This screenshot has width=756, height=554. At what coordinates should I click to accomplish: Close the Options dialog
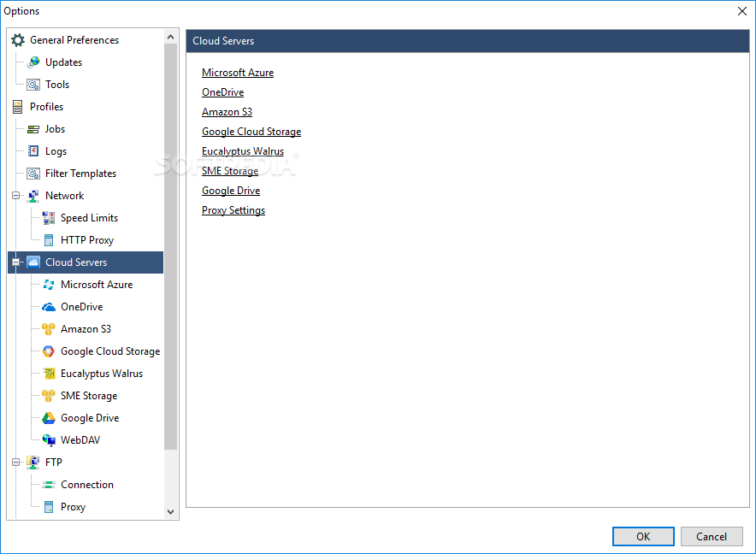[742, 11]
